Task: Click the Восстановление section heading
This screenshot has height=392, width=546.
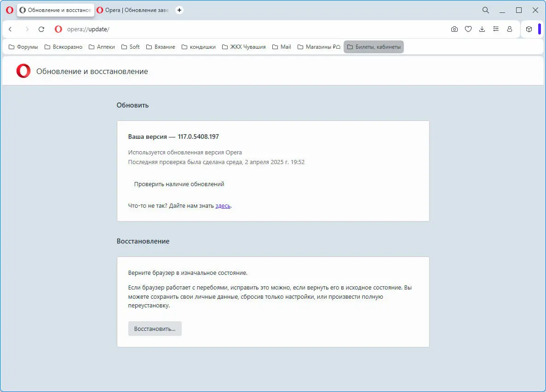Action: tap(143, 241)
